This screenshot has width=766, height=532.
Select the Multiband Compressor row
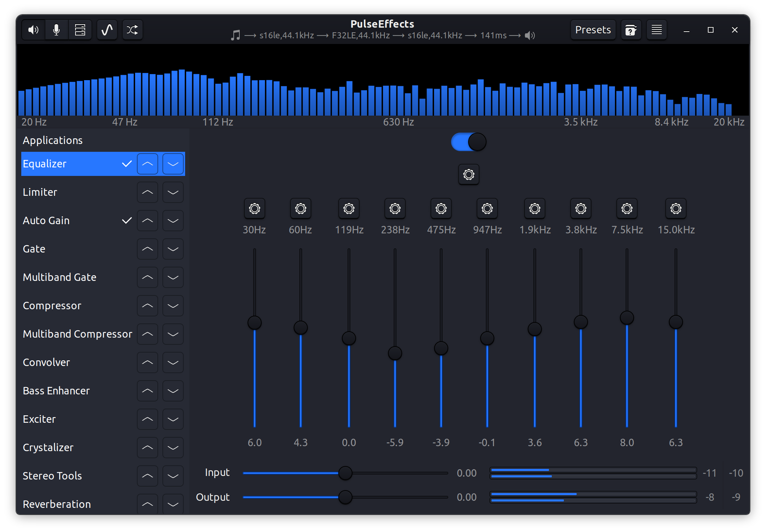click(103, 334)
